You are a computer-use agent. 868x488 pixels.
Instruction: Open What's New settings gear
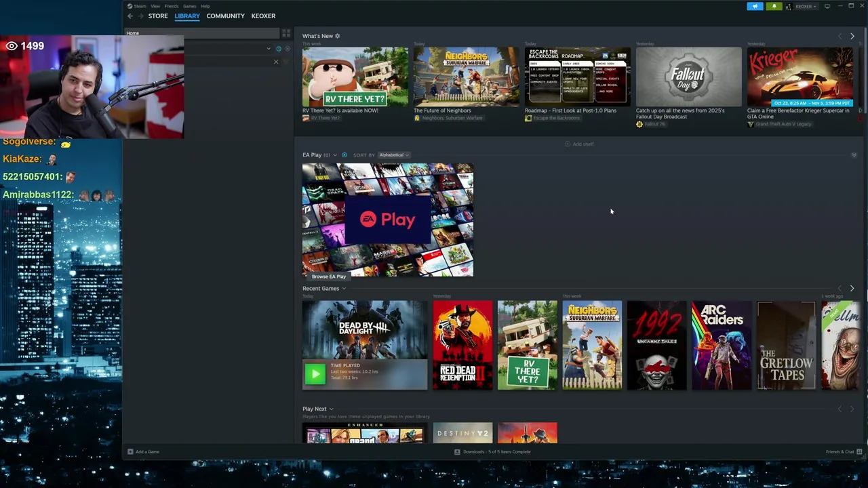(337, 36)
